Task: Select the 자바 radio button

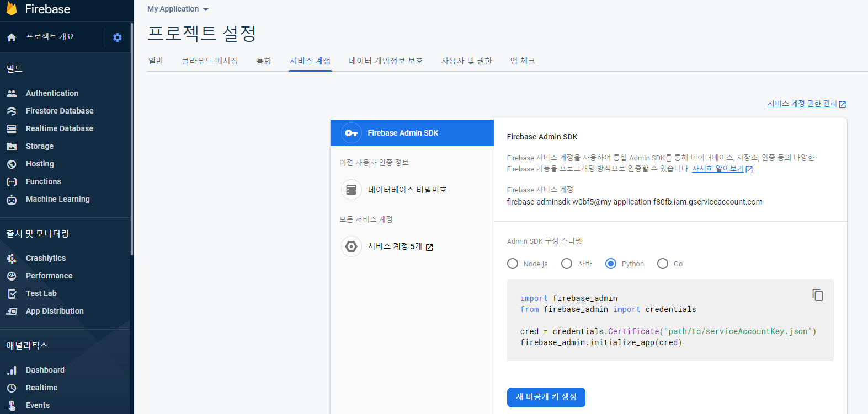Action: 567,264
